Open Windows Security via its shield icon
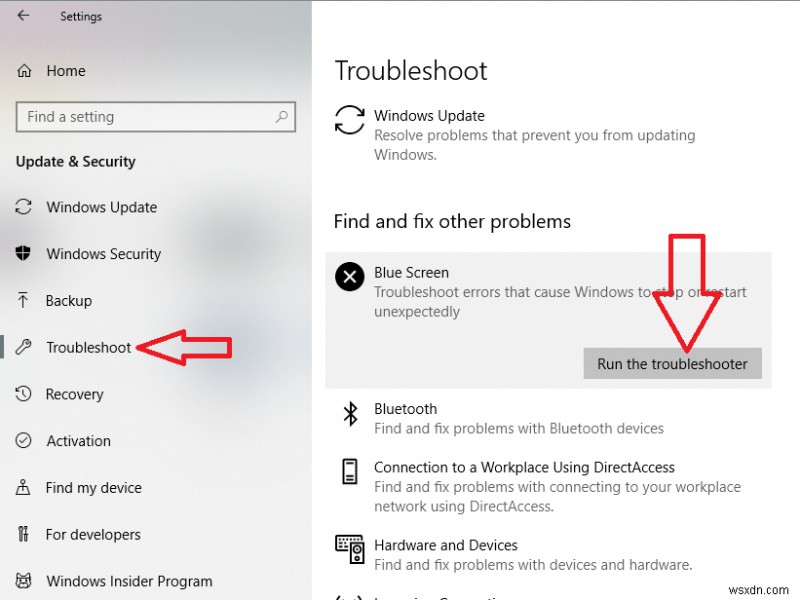 click(23, 254)
